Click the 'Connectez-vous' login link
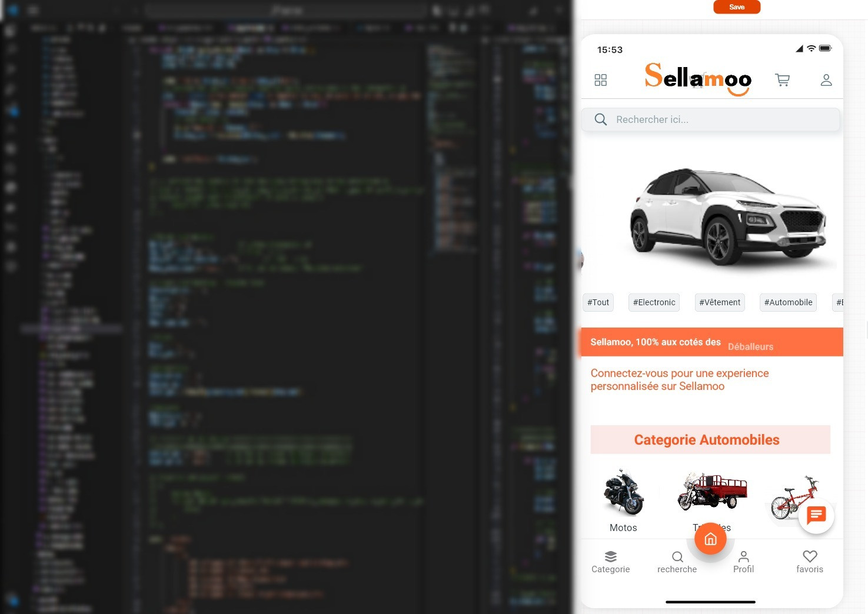868x614 pixels. pyautogui.click(x=679, y=380)
